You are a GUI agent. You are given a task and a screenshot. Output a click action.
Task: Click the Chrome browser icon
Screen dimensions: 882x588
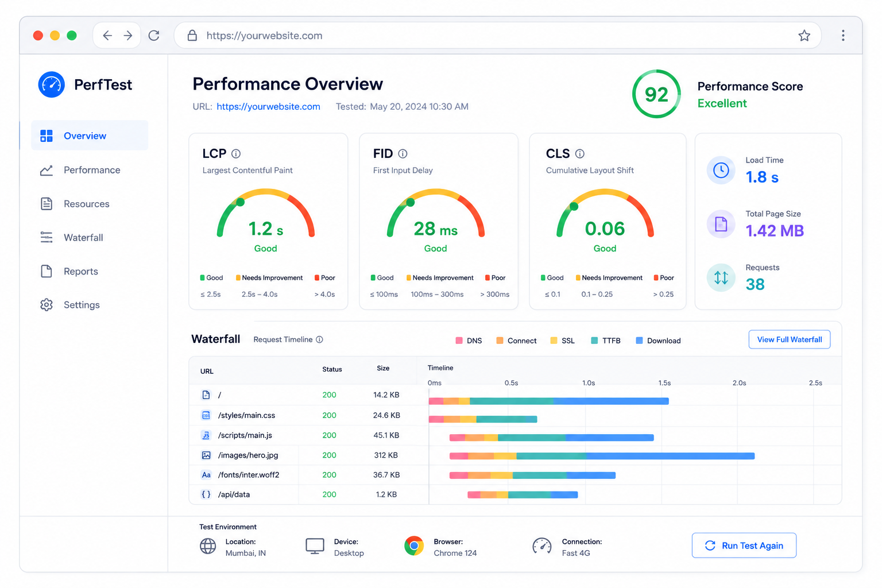coord(414,546)
